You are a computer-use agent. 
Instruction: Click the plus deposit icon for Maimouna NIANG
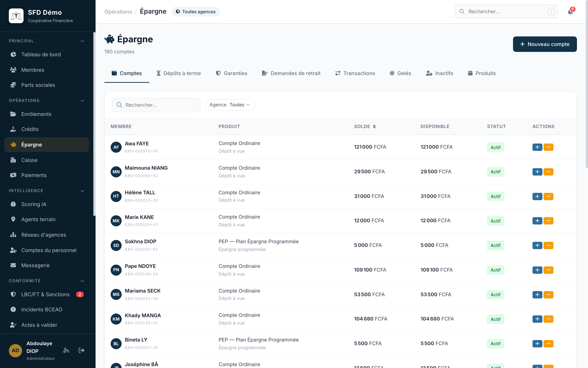point(537,172)
